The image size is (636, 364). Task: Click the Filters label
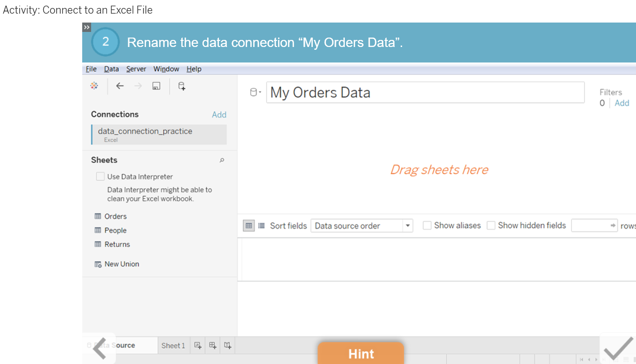611,93
